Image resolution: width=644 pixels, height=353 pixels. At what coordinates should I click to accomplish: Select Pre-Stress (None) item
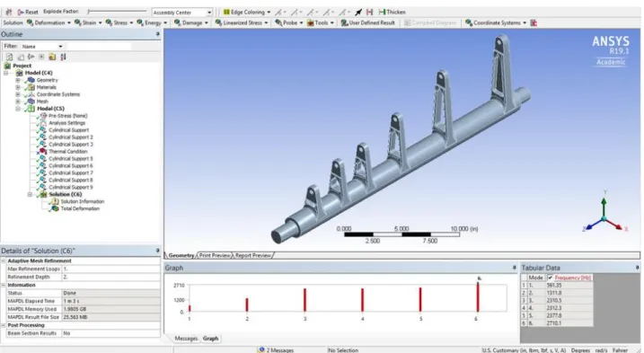[67, 116]
